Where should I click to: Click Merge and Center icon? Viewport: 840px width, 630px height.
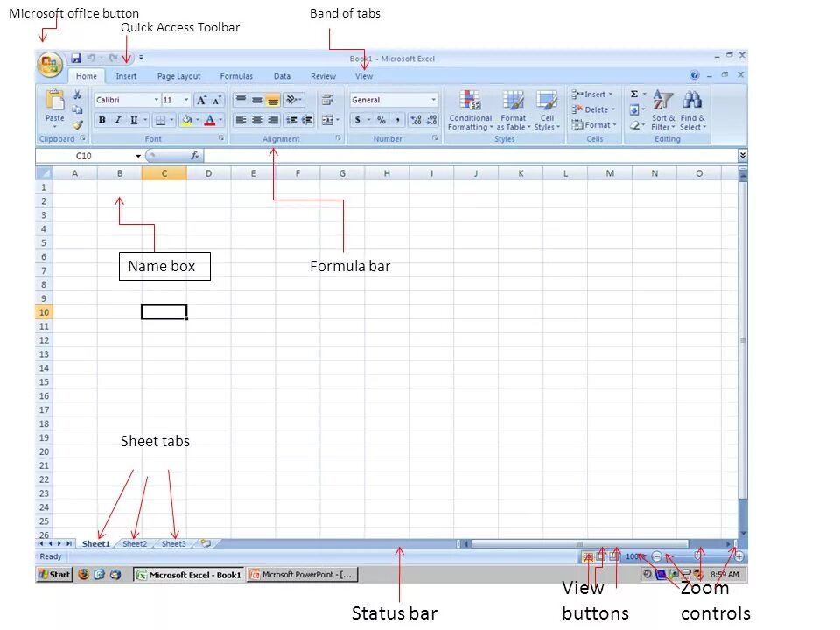point(326,120)
